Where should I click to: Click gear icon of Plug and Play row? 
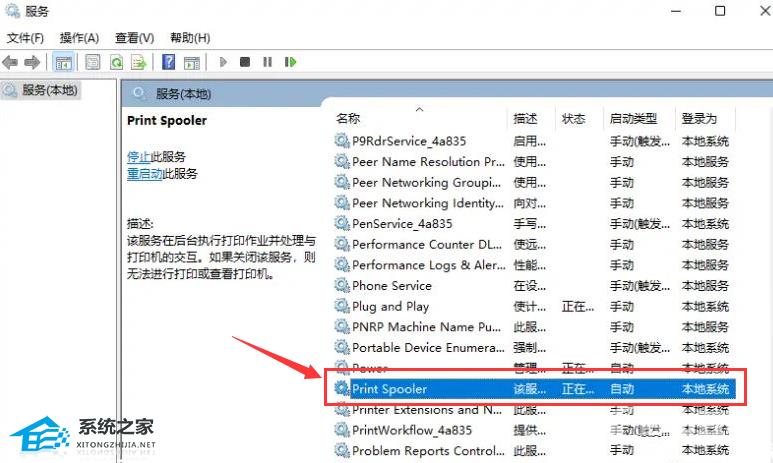pyautogui.click(x=342, y=306)
